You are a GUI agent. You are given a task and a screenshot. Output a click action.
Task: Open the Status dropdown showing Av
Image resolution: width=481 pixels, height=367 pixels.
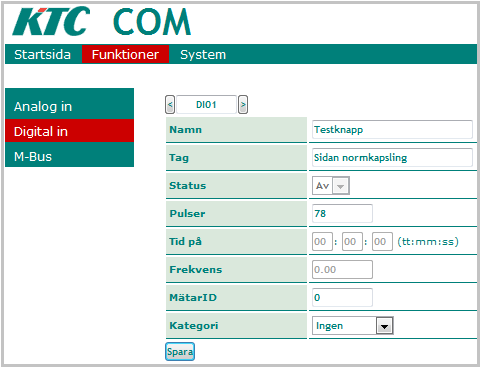point(331,186)
